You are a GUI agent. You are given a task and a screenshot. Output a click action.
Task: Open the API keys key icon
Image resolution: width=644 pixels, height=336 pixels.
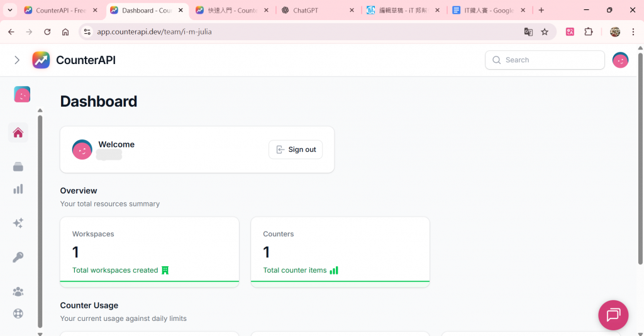tap(18, 257)
